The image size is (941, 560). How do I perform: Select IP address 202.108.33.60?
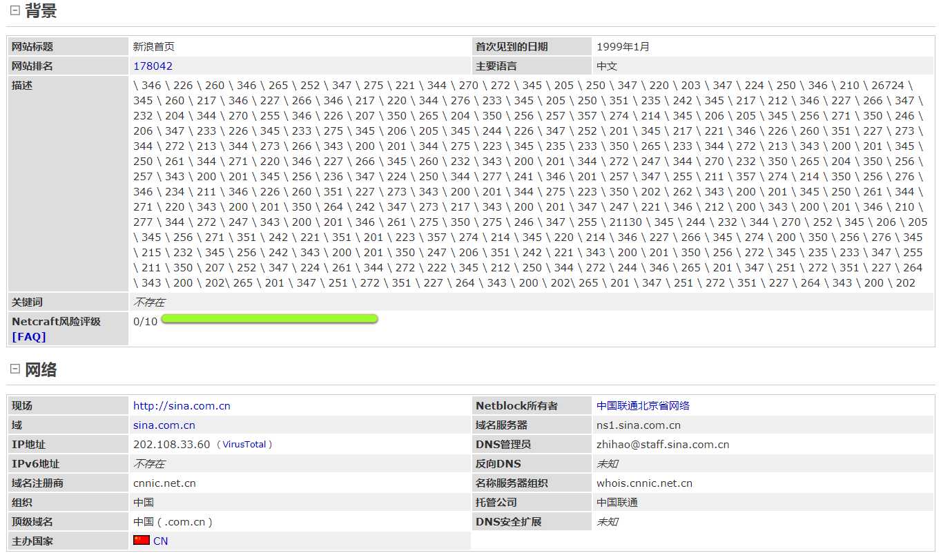(x=171, y=445)
